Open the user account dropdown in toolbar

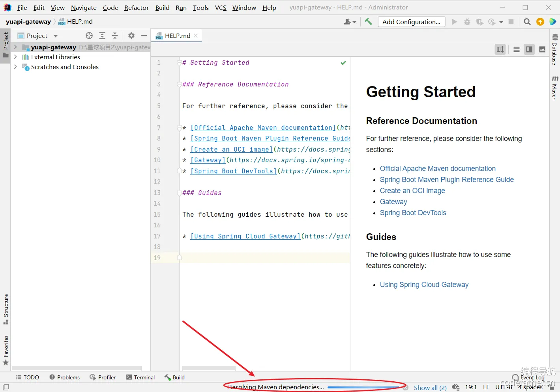coord(350,22)
